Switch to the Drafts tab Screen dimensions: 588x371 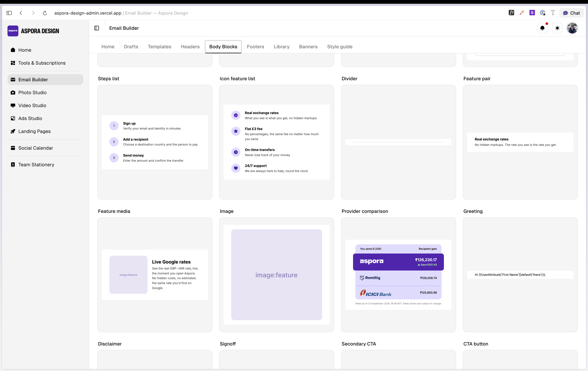click(131, 47)
